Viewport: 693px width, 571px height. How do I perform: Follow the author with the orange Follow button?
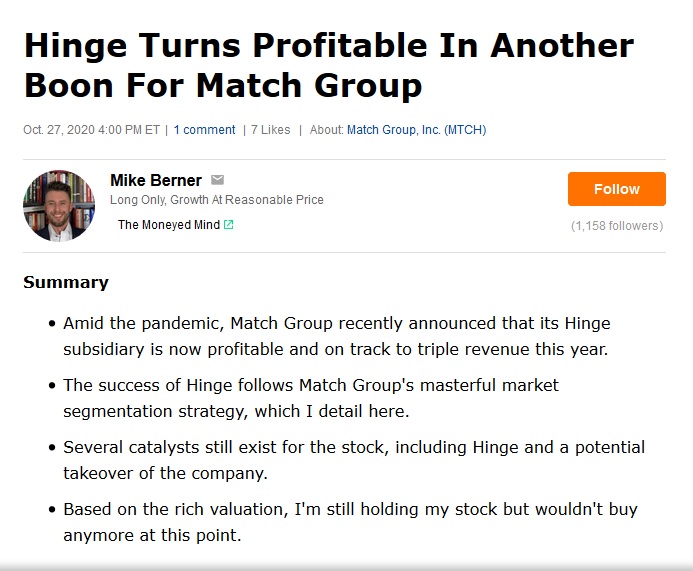[x=617, y=189]
